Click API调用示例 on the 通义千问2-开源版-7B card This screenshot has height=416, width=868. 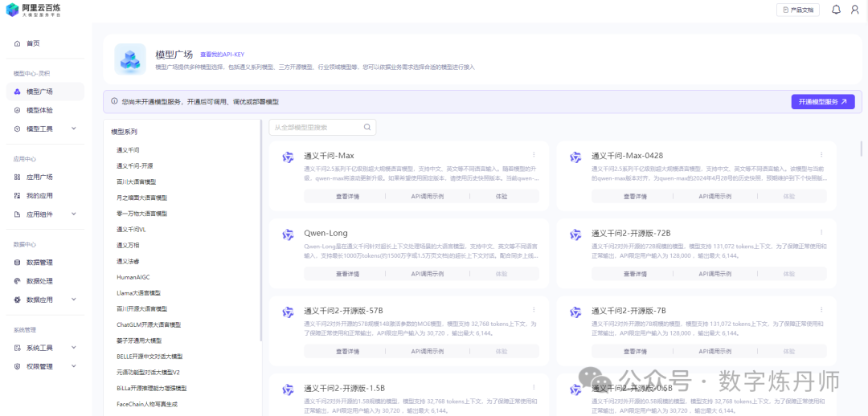tap(714, 351)
